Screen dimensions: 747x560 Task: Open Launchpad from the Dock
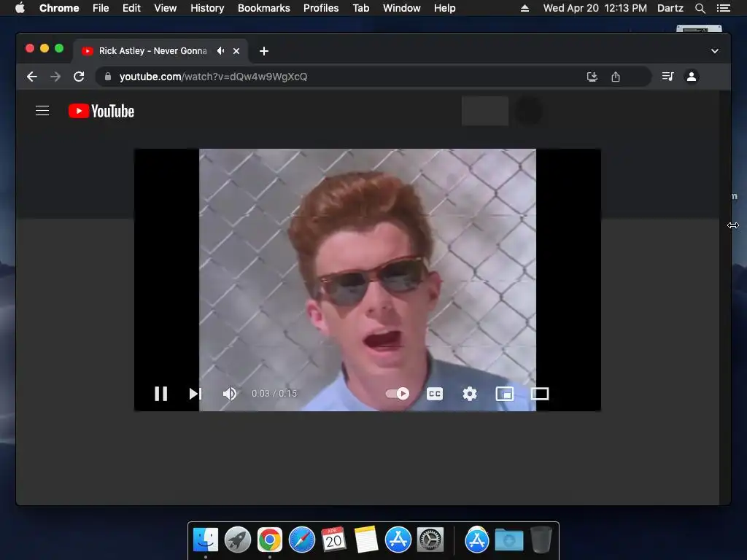(x=238, y=540)
